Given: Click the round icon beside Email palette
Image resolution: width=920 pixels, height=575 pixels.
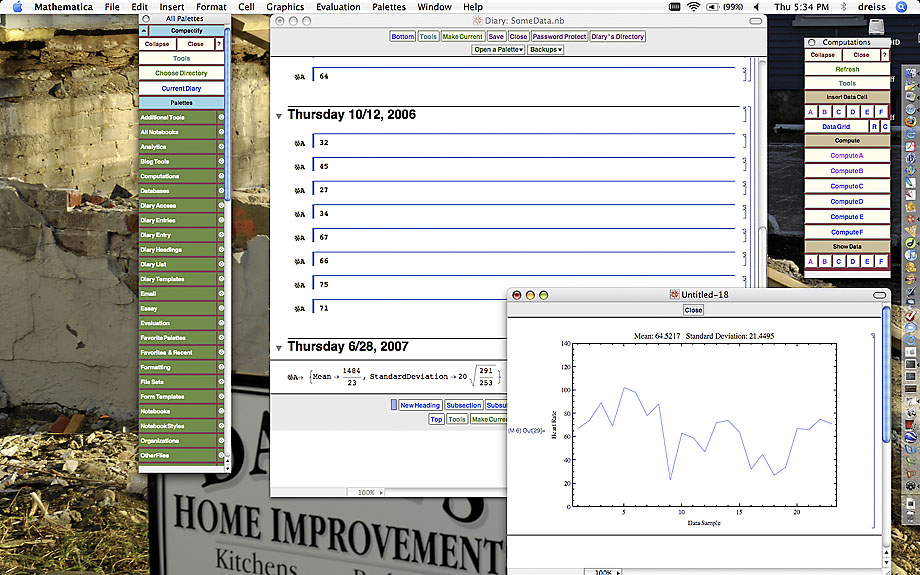Looking at the screenshot, I should tap(221, 294).
